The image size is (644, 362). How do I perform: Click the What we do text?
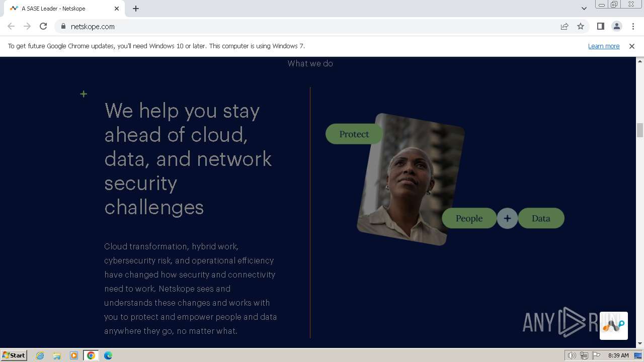pyautogui.click(x=310, y=63)
